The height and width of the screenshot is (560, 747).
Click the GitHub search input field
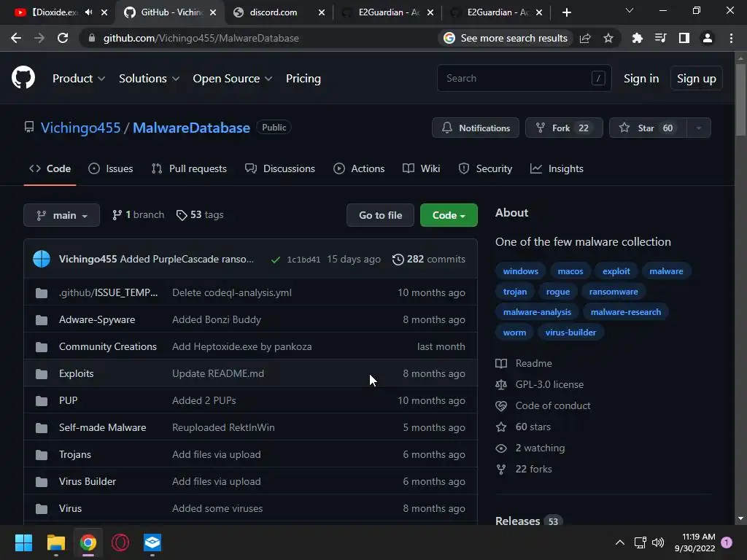(x=524, y=78)
